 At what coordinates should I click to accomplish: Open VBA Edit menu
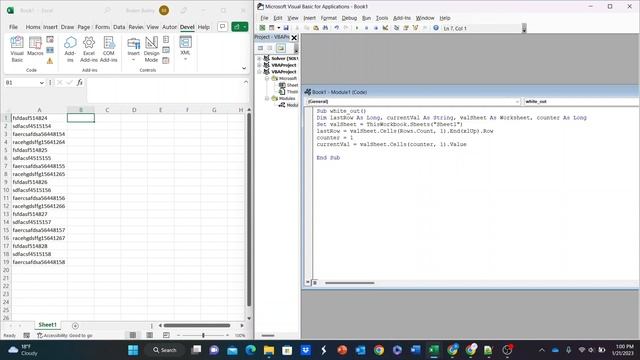click(278, 18)
